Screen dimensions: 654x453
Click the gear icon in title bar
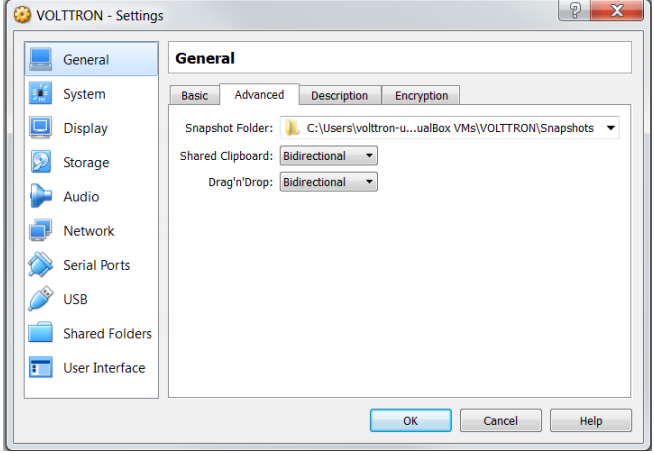coord(23,15)
